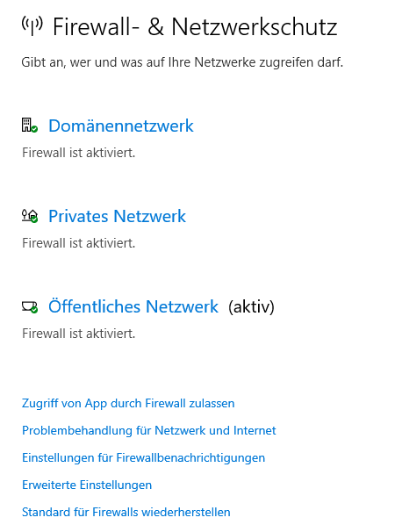Click the description starting with 'Gibt an, wer und was'
The width and height of the screenshot is (395, 532).
pos(183,62)
